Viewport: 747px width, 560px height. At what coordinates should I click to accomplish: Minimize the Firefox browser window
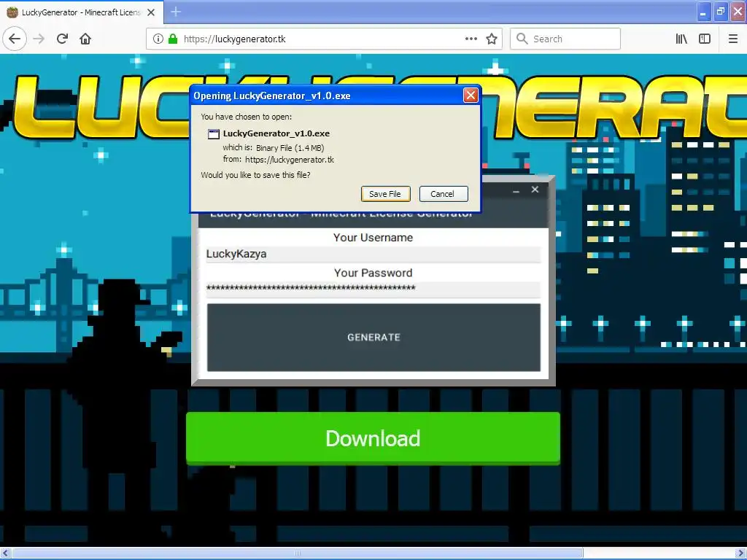pos(703,12)
